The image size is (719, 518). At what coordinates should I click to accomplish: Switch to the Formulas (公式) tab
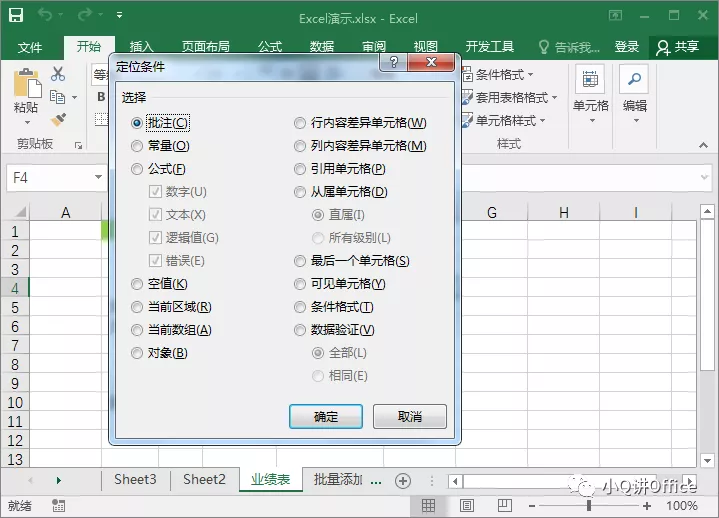[x=270, y=47]
